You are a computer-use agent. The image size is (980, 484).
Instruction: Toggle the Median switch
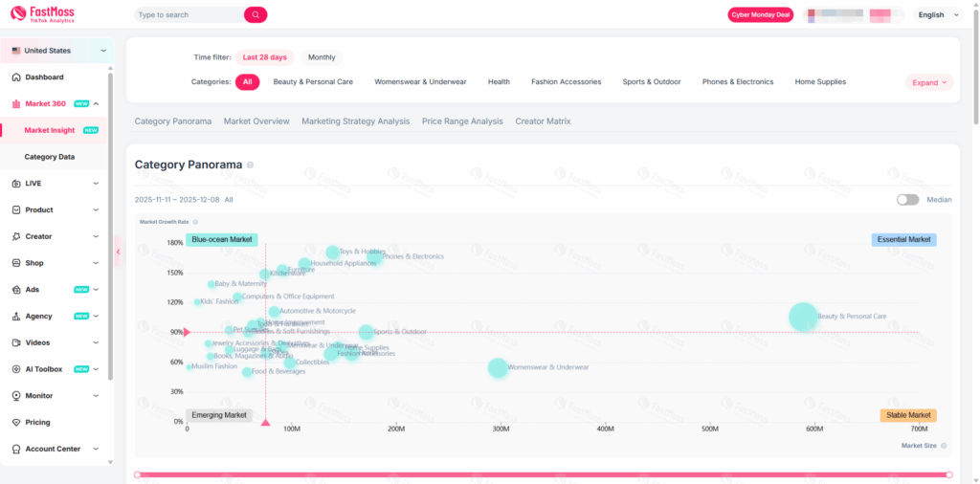coord(907,200)
